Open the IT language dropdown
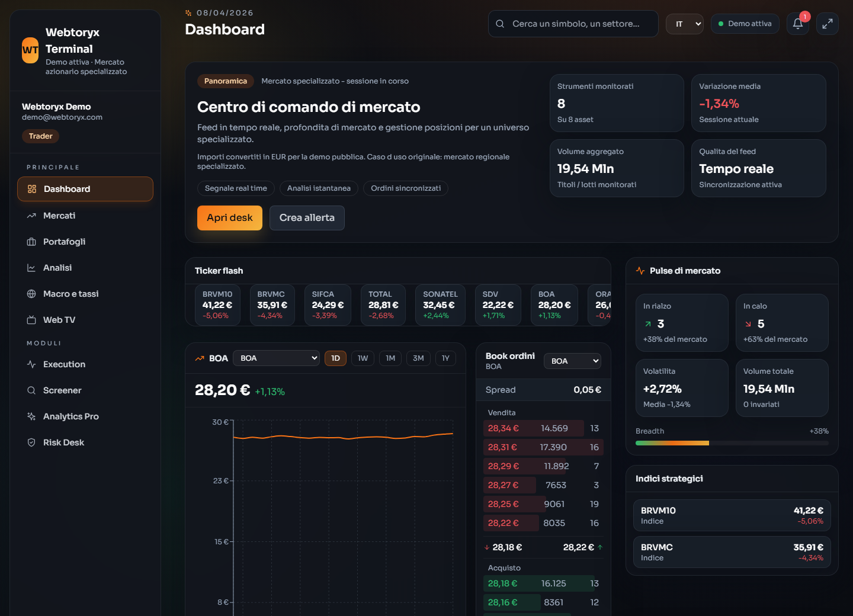 pyautogui.click(x=684, y=24)
